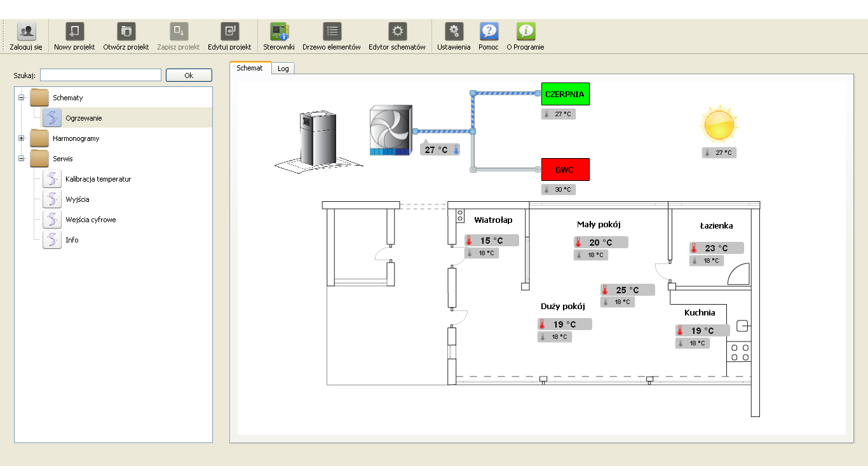This screenshot has height=471, width=868.
Task: Open O Programie about icon
Action: click(526, 32)
